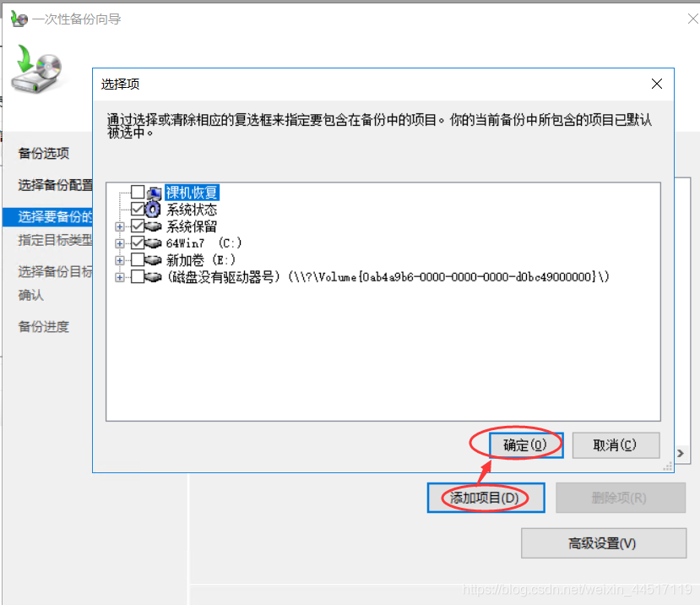The height and width of the screenshot is (605, 700).
Task: Go to 选择备份目标 wizard step
Action: pos(55,271)
